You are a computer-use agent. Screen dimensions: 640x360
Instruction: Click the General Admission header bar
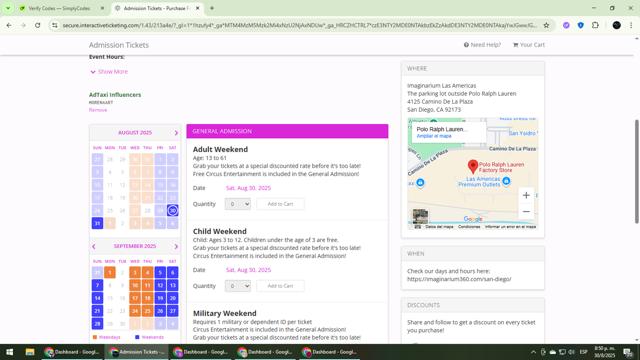pyautogui.click(x=287, y=131)
